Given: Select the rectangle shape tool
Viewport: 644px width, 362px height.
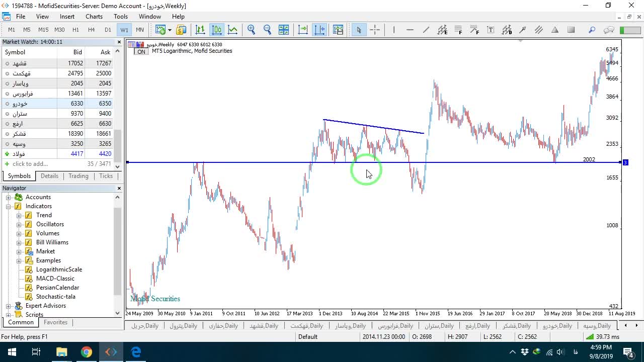Looking at the screenshot, I should [x=571, y=30].
